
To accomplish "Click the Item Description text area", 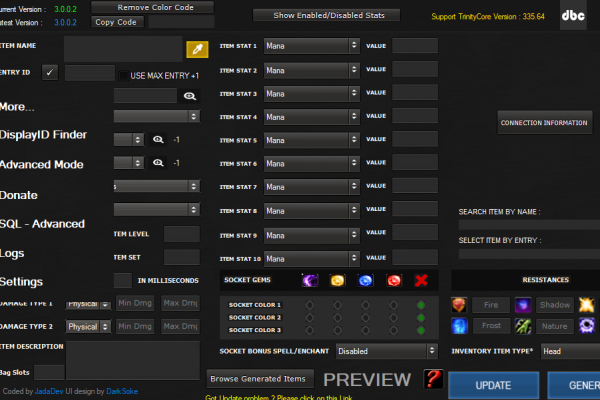I will [133, 360].
